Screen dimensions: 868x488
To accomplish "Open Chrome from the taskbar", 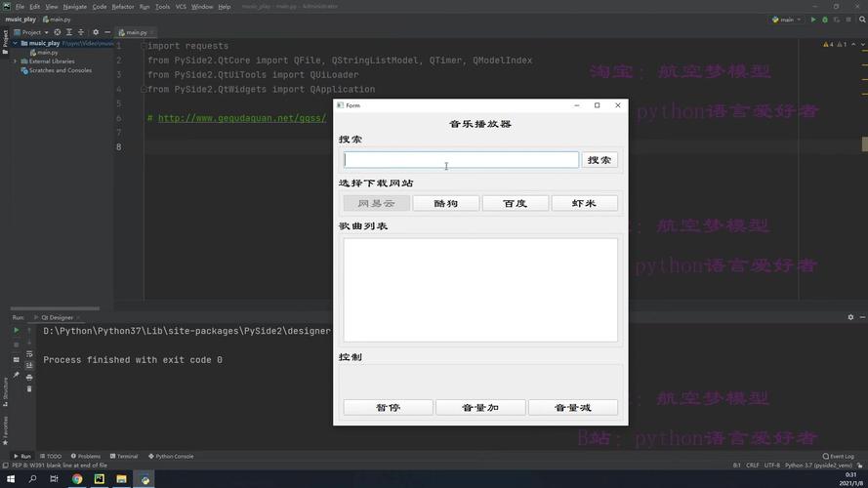I will [x=77, y=479].
